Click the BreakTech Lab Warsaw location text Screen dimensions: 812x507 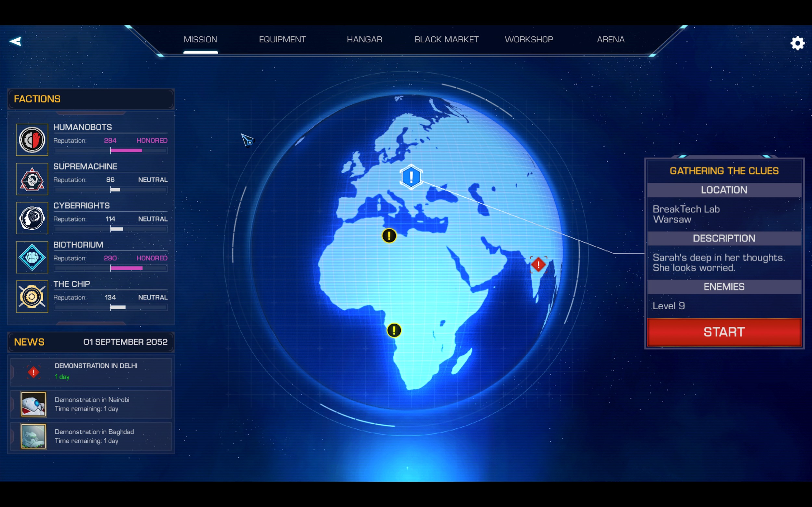686,214
